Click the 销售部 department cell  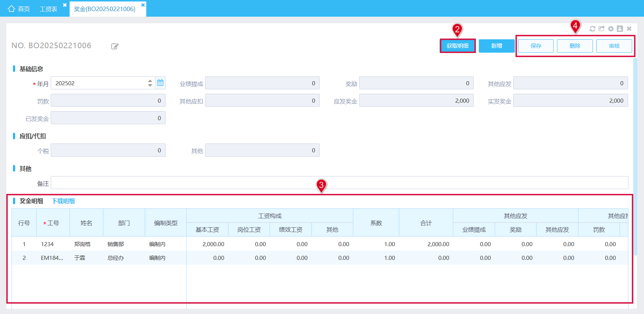coord(124,244)
